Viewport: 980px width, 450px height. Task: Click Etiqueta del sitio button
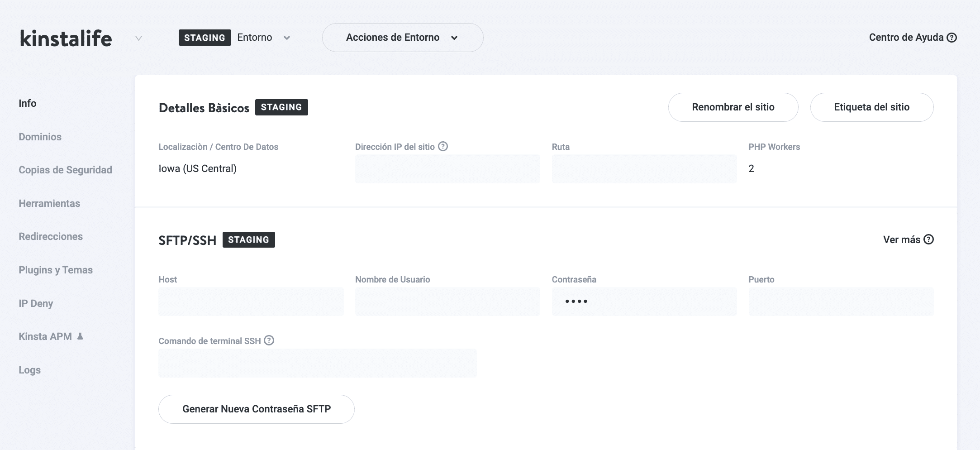tap(871, 107)
